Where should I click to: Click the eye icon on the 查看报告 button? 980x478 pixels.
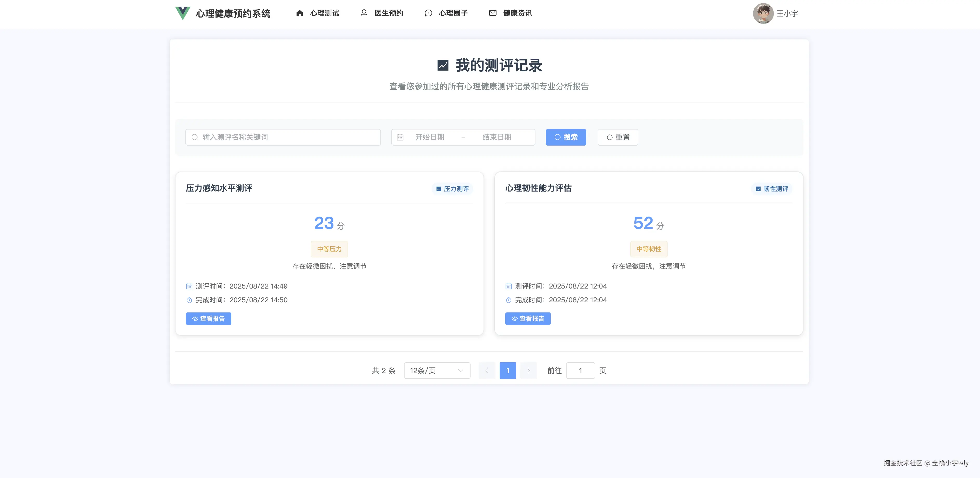tap(195, 318)
